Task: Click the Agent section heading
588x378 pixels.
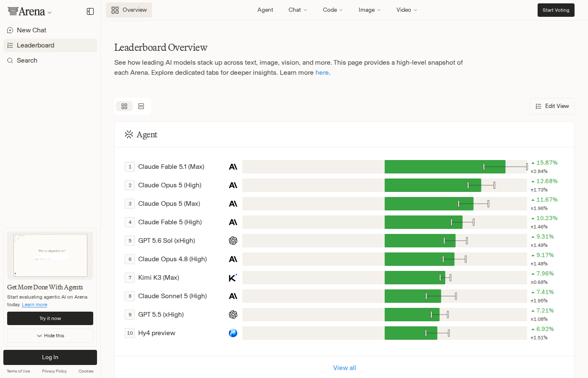Action: coord(147,134)
